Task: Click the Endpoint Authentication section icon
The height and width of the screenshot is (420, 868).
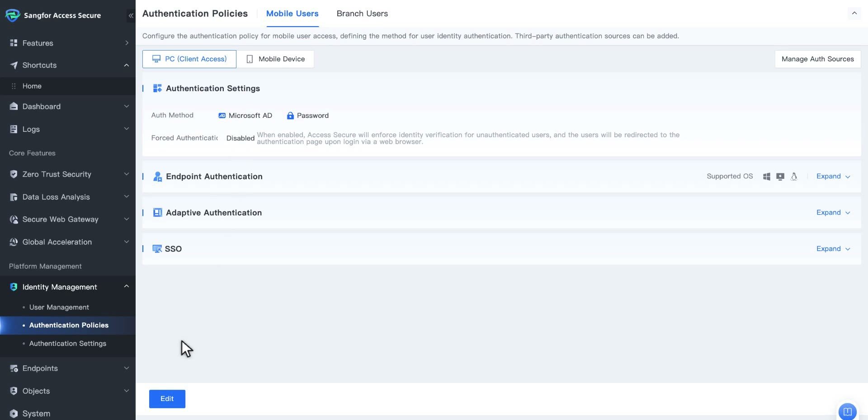Action: tap(157, 177)
